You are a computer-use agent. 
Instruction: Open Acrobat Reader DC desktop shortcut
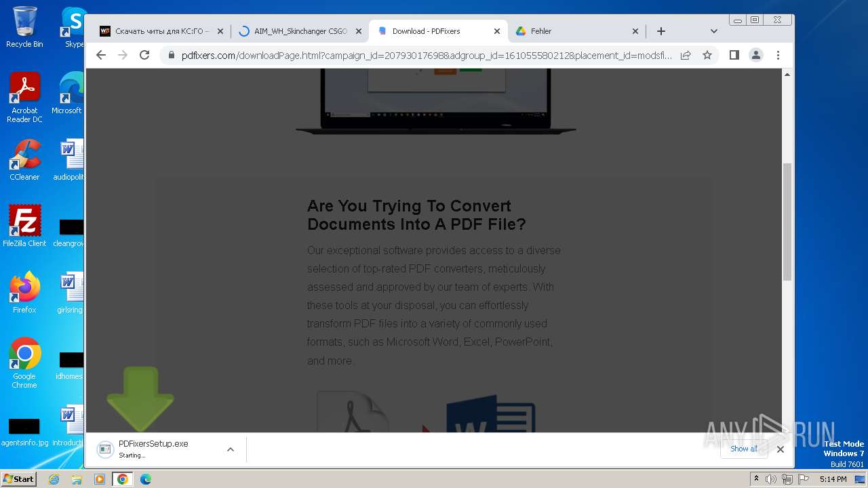point(24,98)
